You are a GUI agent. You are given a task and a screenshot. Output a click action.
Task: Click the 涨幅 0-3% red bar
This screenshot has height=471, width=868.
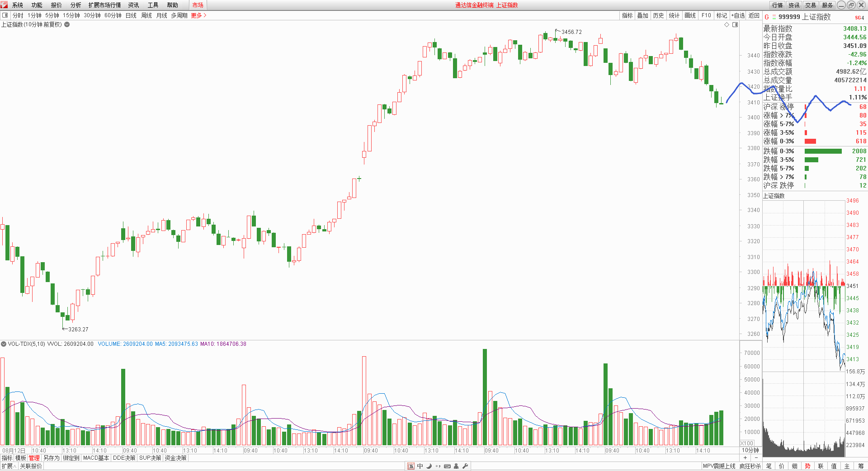point(810,141)
